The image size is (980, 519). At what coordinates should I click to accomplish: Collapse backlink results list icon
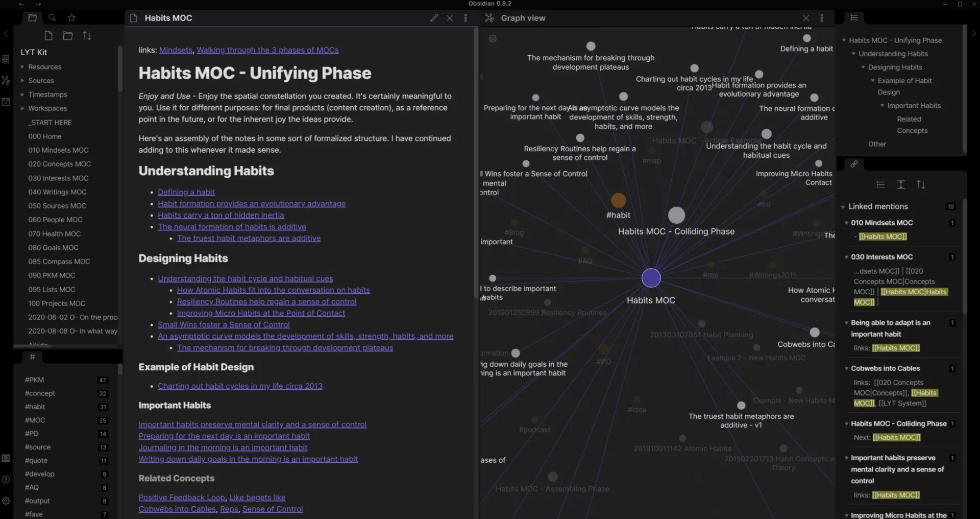point(880,185)
